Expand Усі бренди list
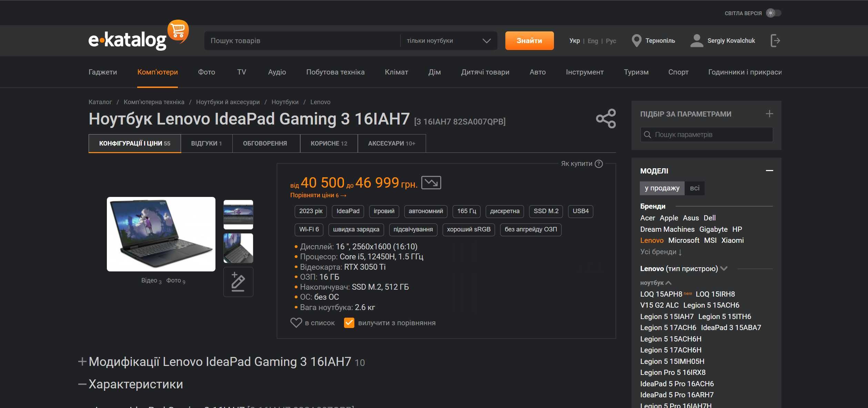This screenshot has width=868, height=408. click(x=661, y=252)
